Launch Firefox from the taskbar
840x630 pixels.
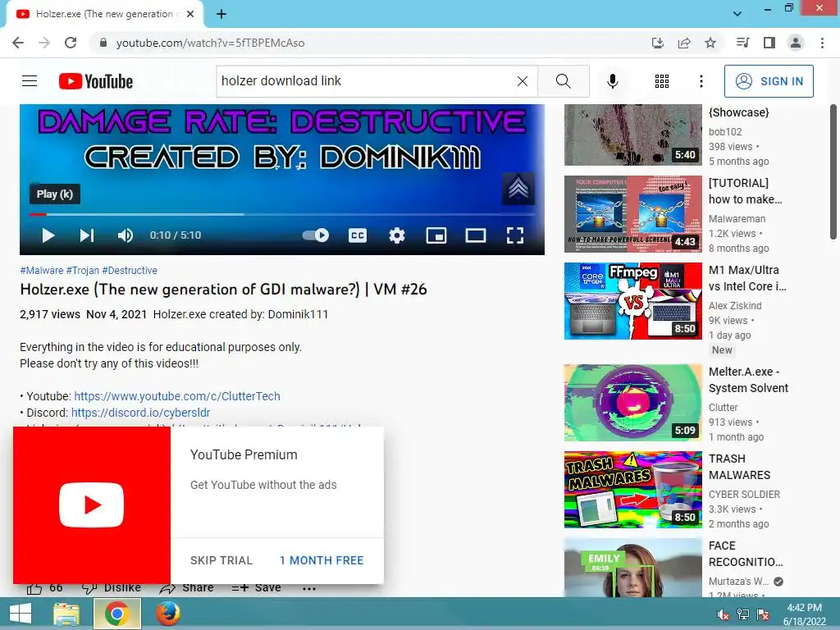(167, 614)
